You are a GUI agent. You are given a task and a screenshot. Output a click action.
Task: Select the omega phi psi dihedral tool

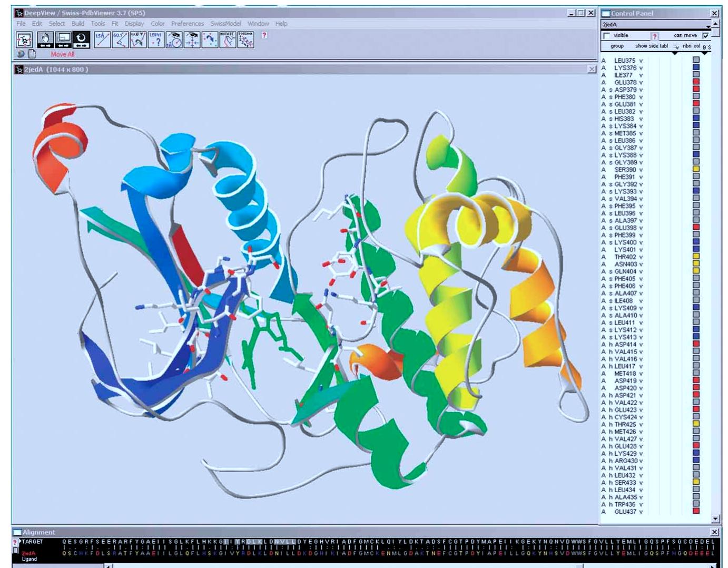[138, 40]
